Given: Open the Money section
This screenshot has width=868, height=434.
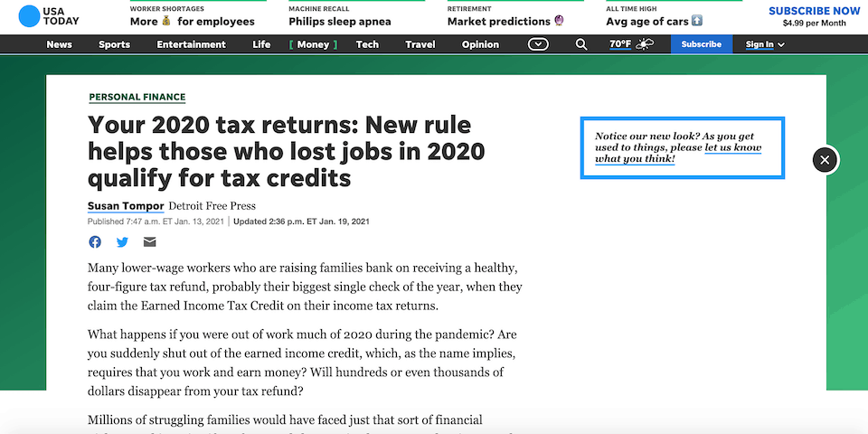Looking at the screenshot, I should [313, 44].
